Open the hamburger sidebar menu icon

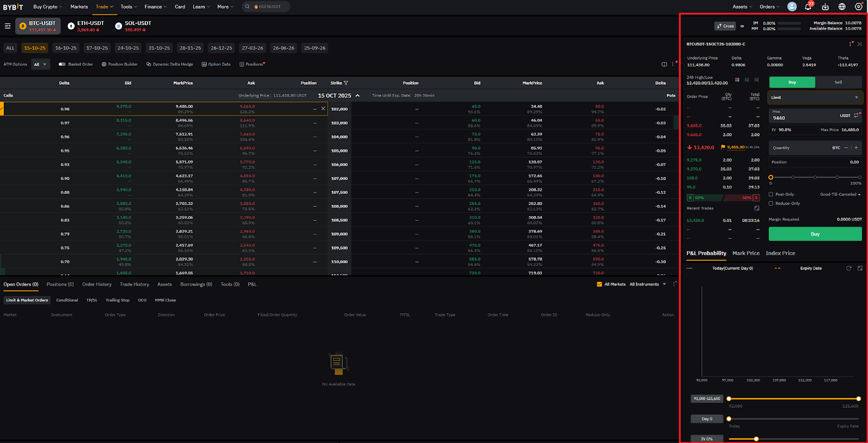(8, 26)
